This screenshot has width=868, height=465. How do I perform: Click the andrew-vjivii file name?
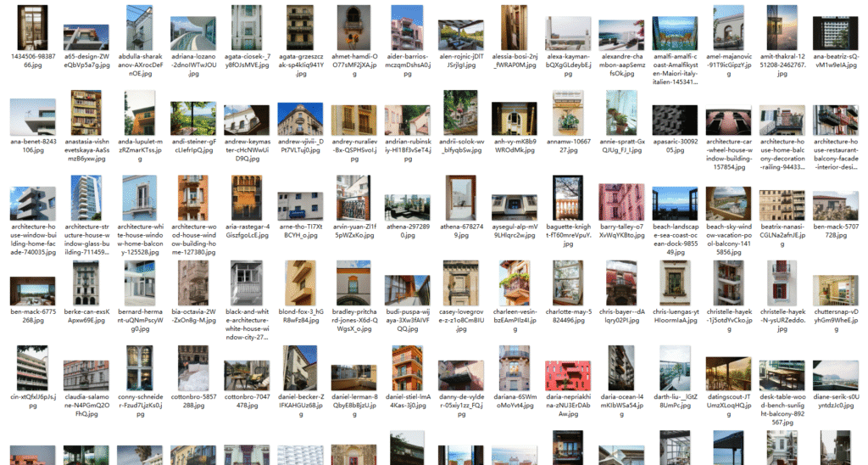click(301, 146)
